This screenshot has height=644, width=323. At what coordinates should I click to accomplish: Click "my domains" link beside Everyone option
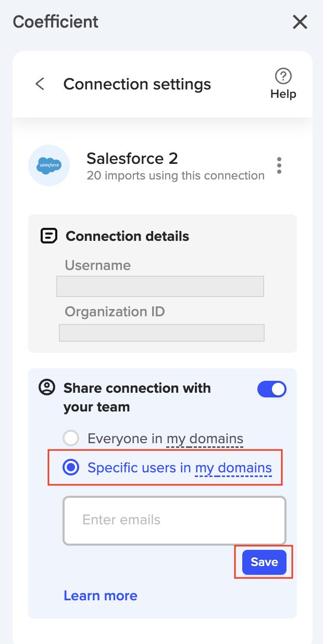[x=205, y=439]
